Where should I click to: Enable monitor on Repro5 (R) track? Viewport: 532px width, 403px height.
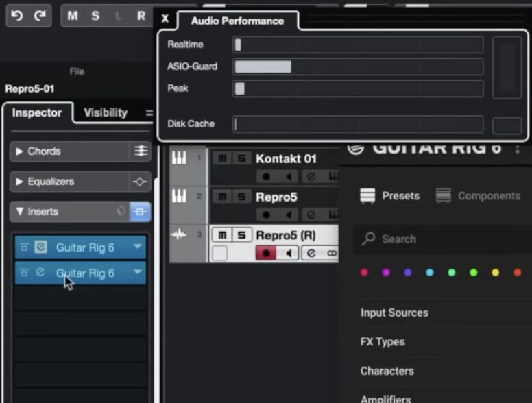point(289,254)
